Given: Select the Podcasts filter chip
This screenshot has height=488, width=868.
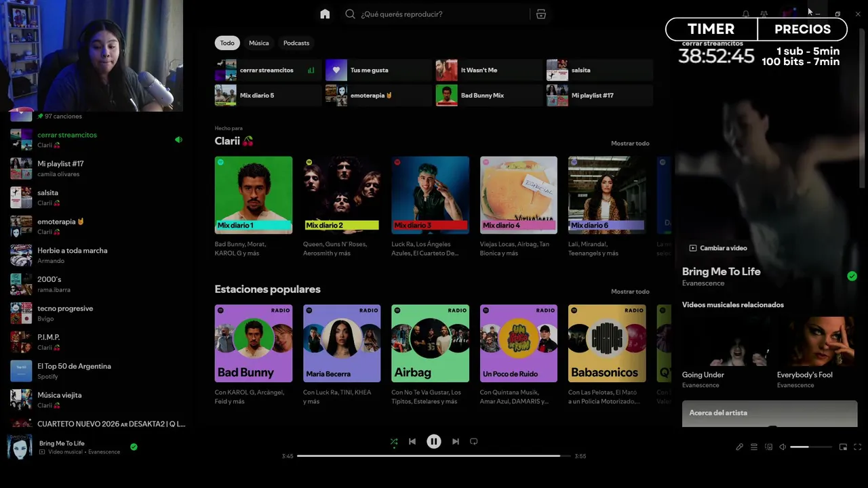Looking at the screenshot, I should pyautogui.click(x=296, y=43).
